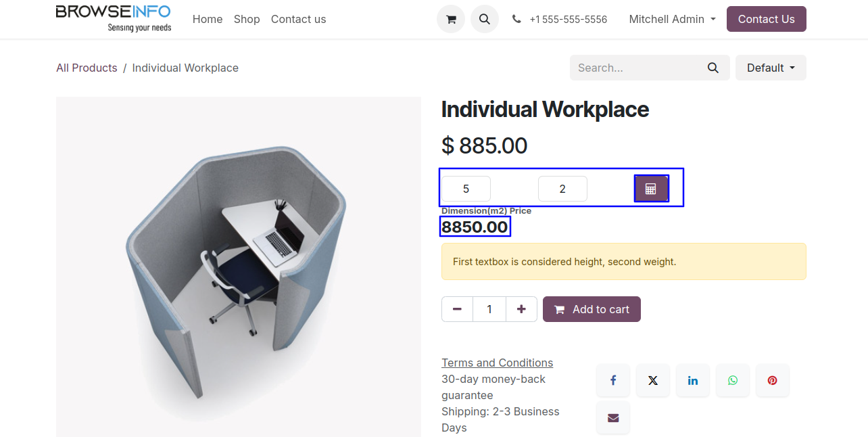Go to the Home menu item
This screenshot has height=437, width=868.
point(208,19)
